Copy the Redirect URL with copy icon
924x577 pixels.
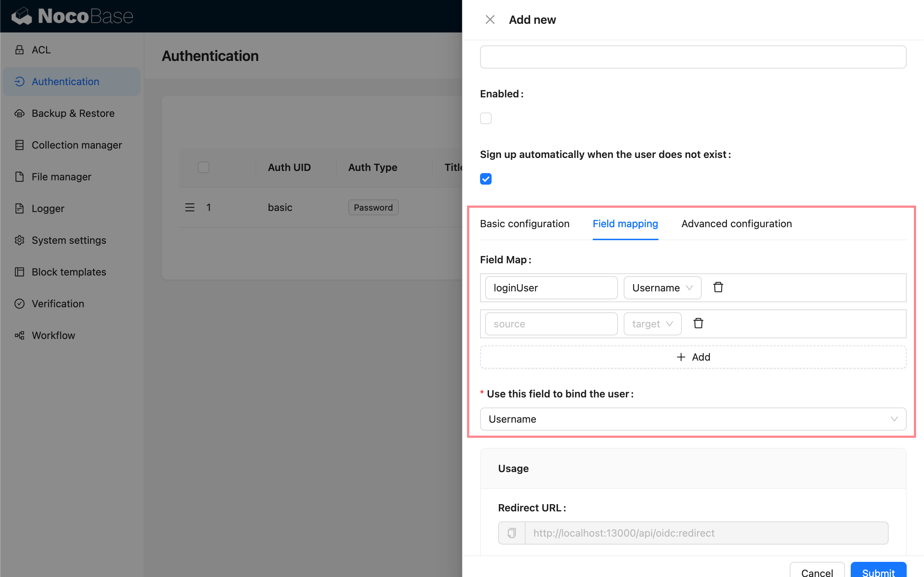click(x=512, y=533)
